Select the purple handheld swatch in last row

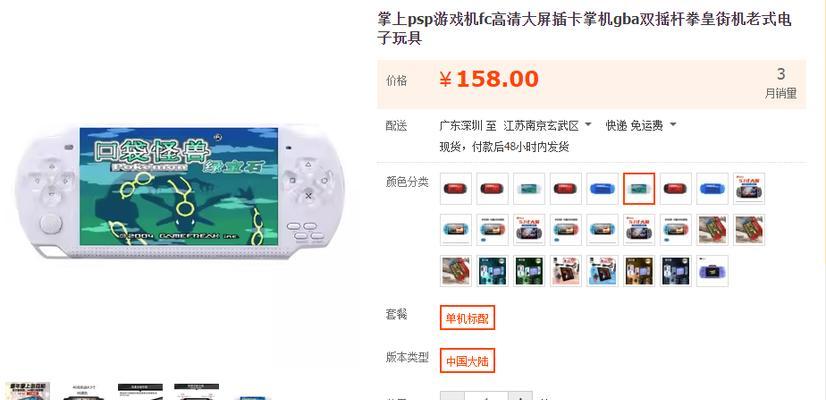pyautogui.click(x=712, y=271)
